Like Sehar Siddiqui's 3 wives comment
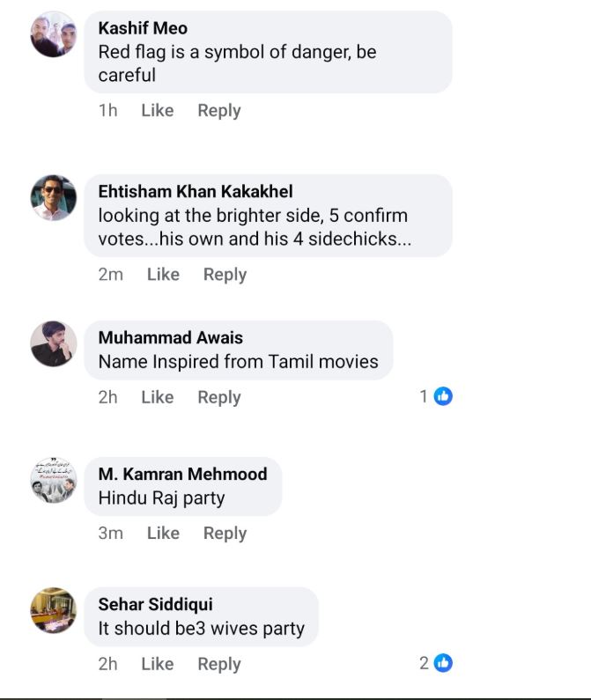591x700 pixels. (x=157, y=664)
